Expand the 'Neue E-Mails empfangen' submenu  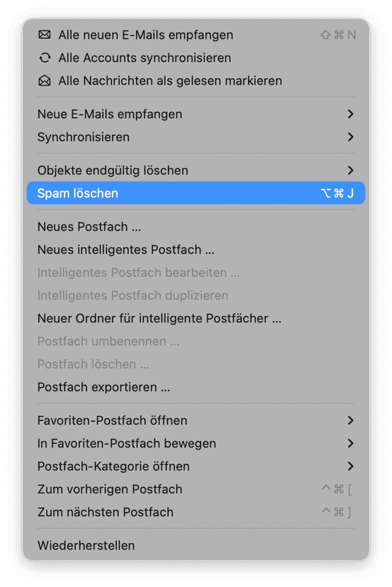[351, 114]
